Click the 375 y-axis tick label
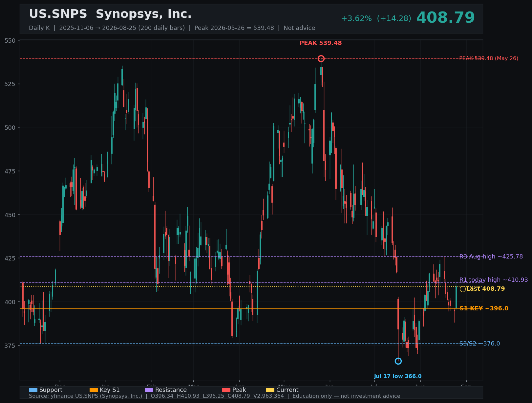The height and width of the screenshot is (403, 532). [x=10, y=346]
